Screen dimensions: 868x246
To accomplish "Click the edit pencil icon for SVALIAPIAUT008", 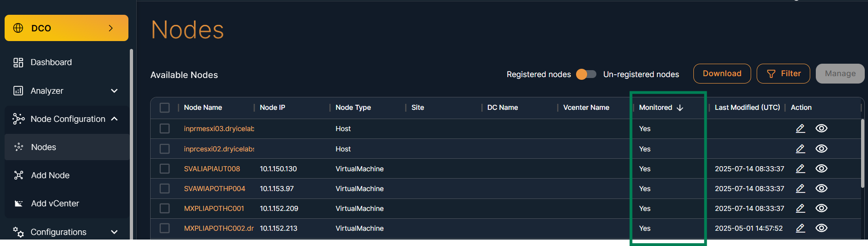I will tap(800, 168).
